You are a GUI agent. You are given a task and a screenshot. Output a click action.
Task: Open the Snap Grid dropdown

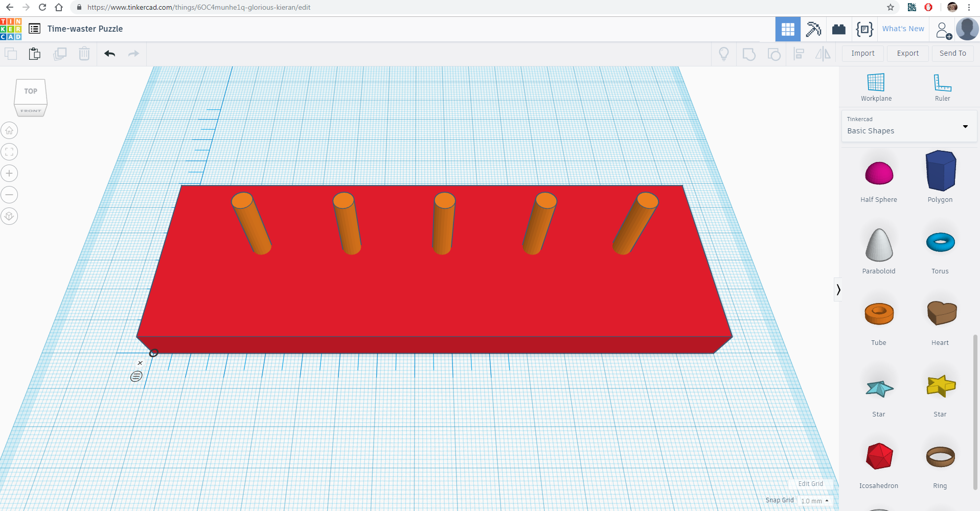pos(815,501)
